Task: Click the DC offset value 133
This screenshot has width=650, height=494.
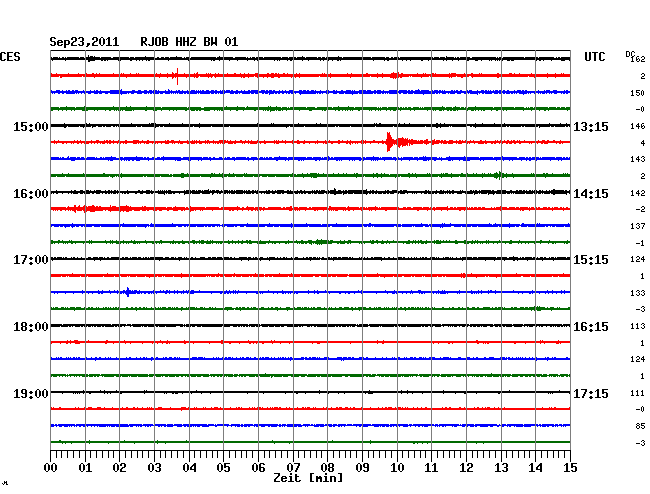Action: 638,293
